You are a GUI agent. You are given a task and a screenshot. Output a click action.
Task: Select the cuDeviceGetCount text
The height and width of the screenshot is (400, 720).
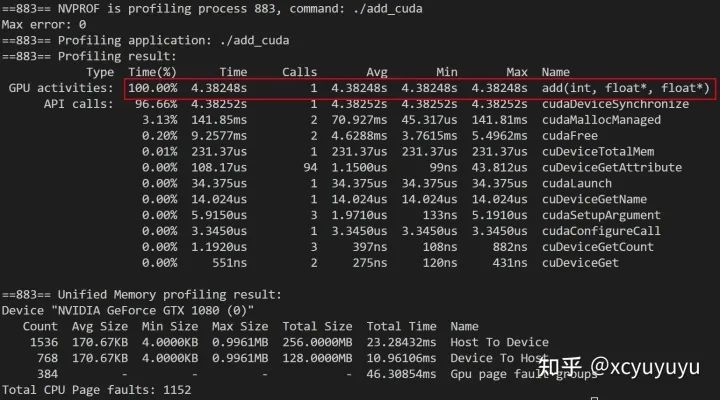click(x=597, y=247)
